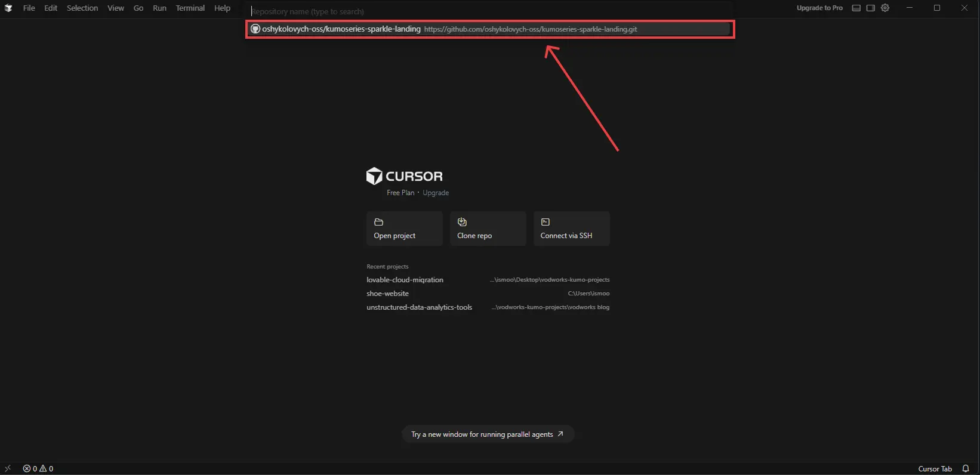Open the Edit menu
This screenshot has width=980, height=475.
51,8
